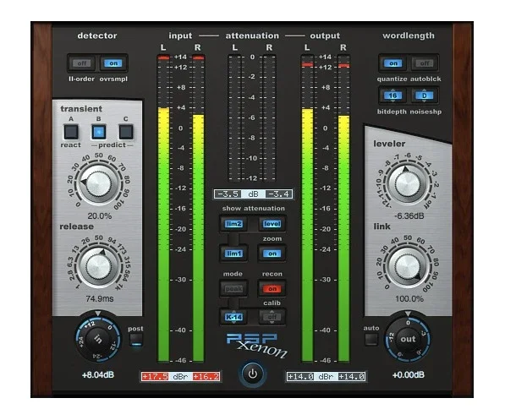Click the +0.00dB output gain value
505x420 pixels.
click(409, 375)
